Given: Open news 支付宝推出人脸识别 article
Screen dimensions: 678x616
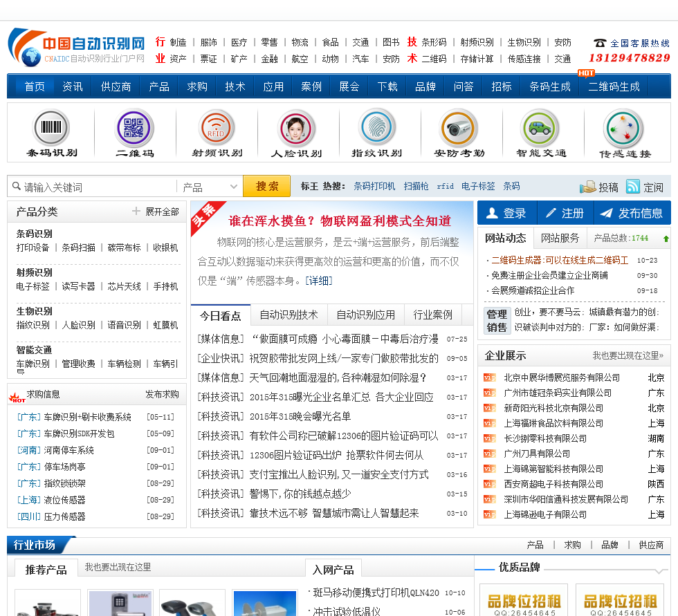Looking at the screenshot, I should [339, 474].
